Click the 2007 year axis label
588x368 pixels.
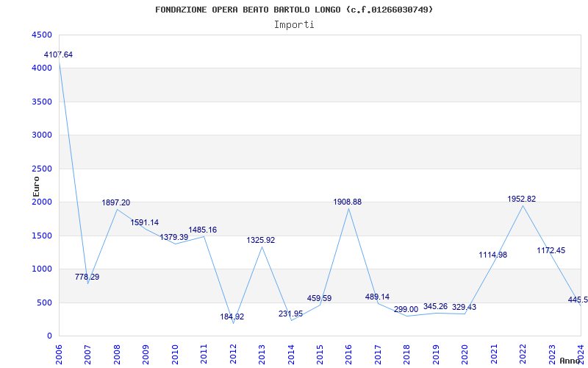(x=87, y=354)
